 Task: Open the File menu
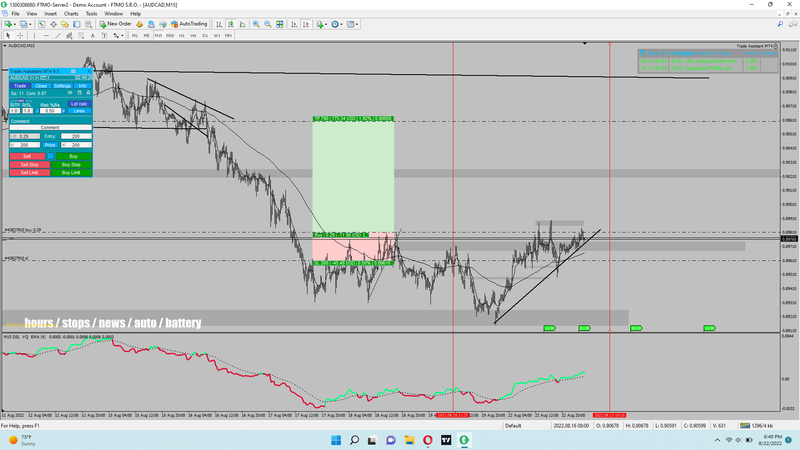pos(15,14)
